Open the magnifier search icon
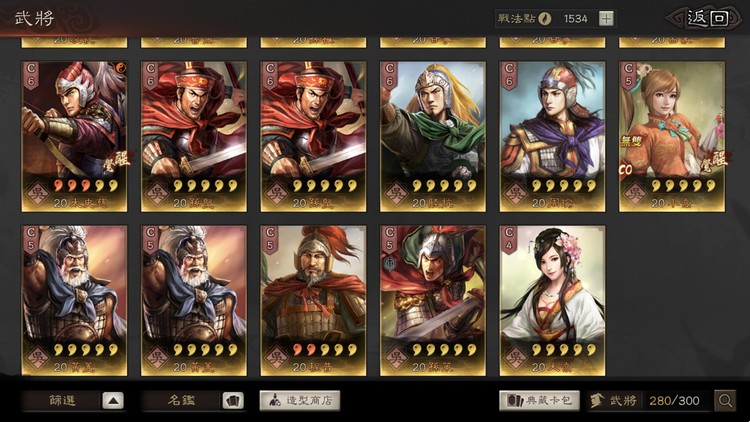 (725, 400)
